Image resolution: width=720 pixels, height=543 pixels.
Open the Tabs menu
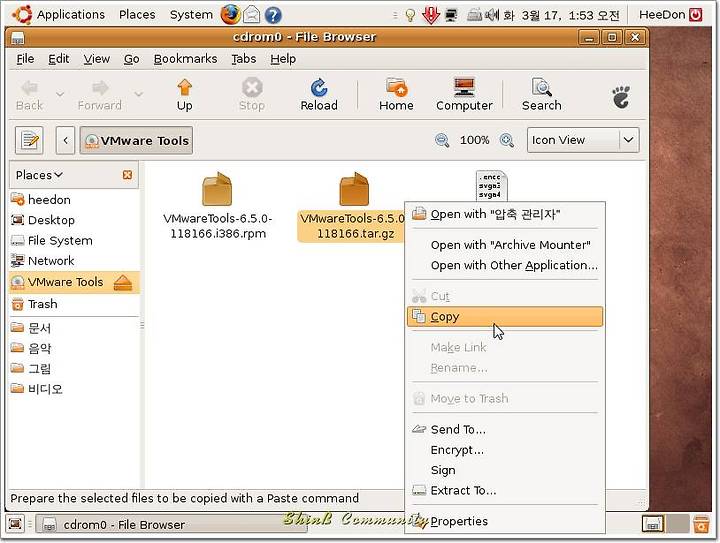[x=243, y=59]
